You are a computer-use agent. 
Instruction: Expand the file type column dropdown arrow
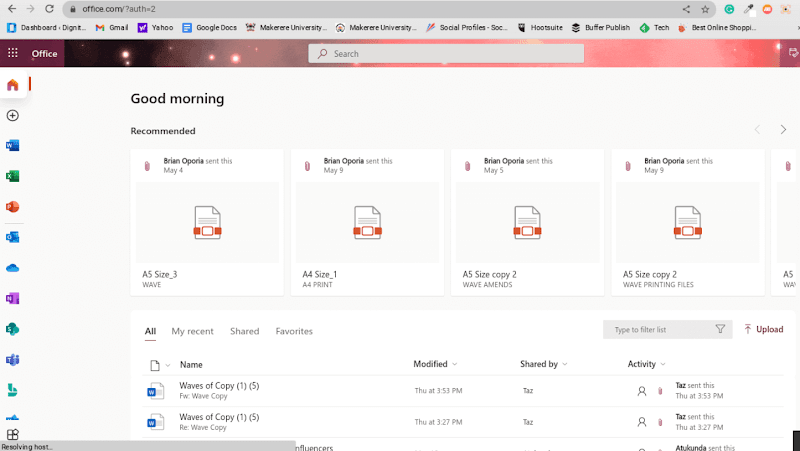[x=167, y=365]
